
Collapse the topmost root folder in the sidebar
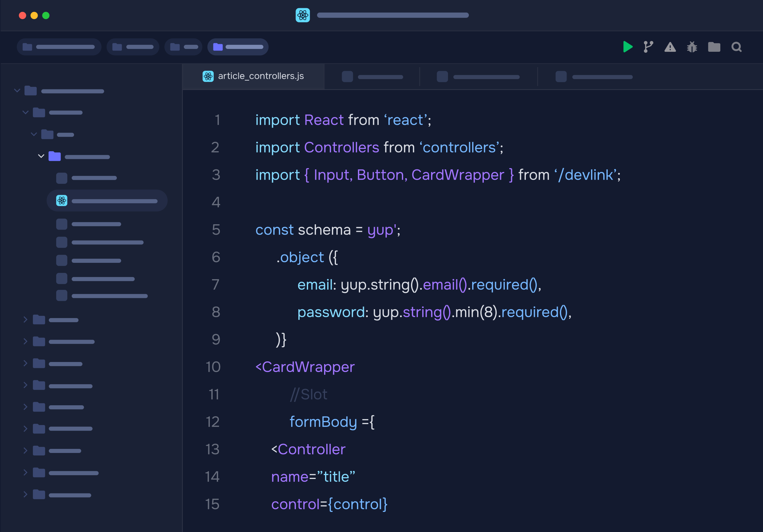point(17,90)
